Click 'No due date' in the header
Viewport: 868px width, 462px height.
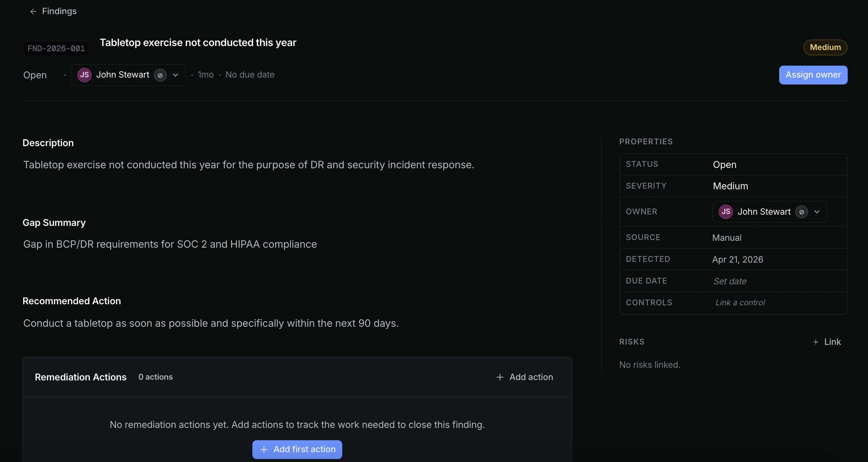click(250, 75)
